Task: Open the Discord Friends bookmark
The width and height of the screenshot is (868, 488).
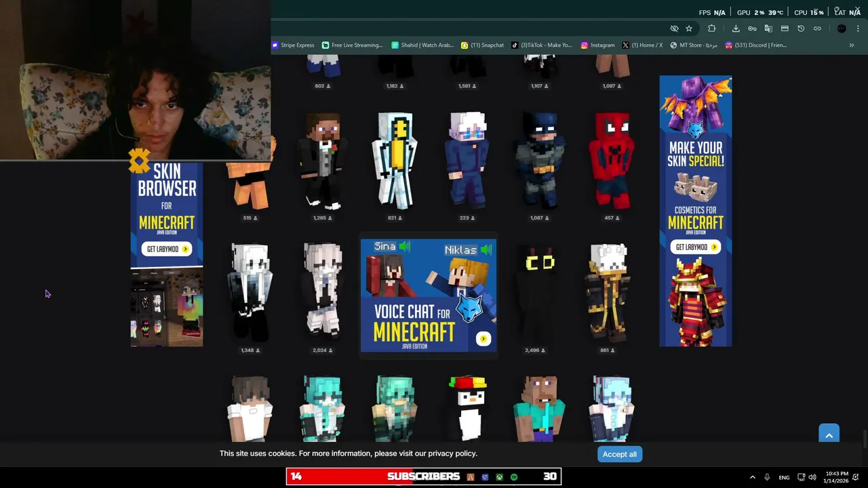Action: click(756, 45)
